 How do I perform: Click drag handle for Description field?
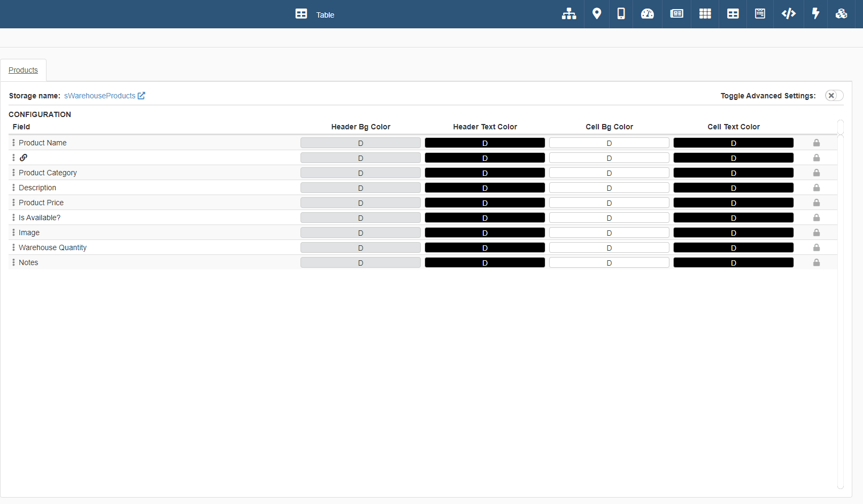click(x=13, y=188)
